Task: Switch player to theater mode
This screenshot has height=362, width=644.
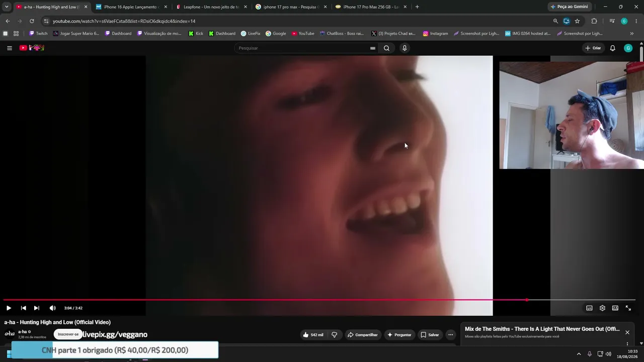Action: tap(615, 308)
